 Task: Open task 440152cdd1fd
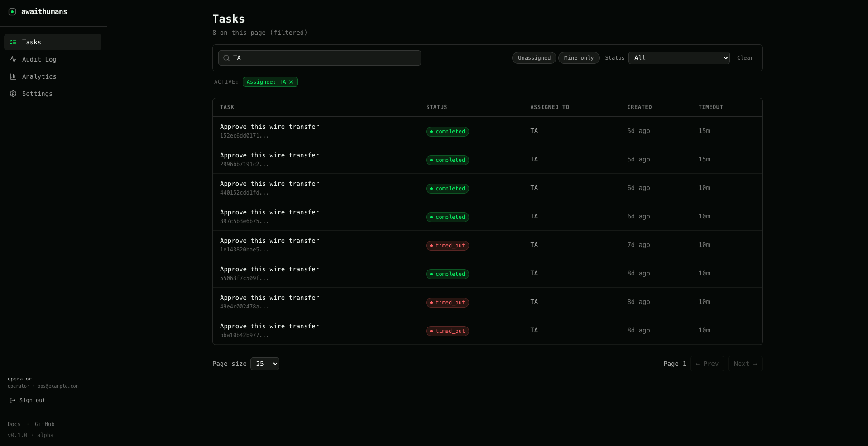coord(488,188)
